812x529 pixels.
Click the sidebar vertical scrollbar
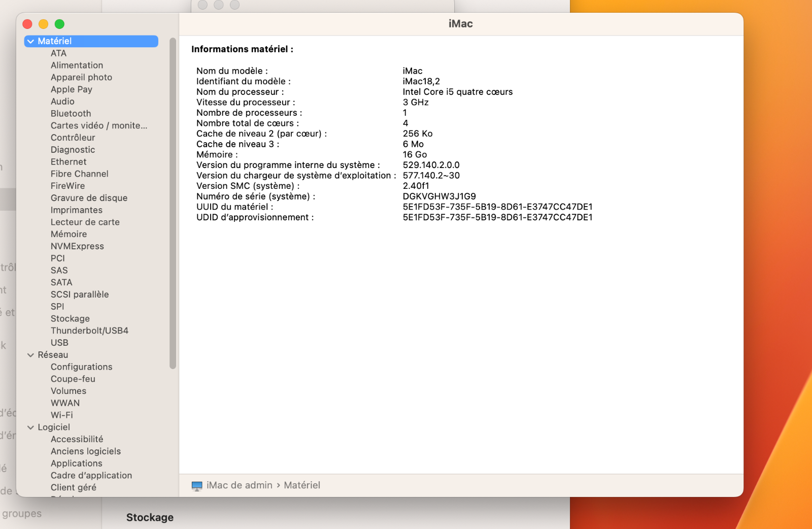(x=173, y=203)
